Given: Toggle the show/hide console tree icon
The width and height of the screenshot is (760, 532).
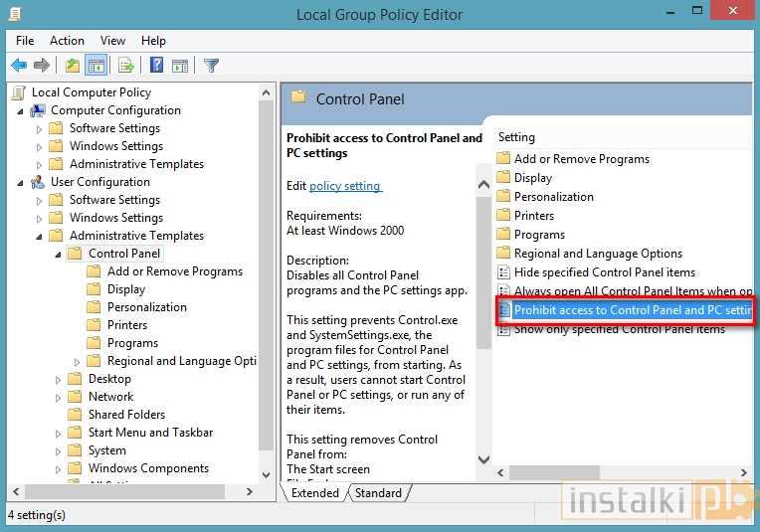Looking at the screenshot, I should [x=95, y=65].
